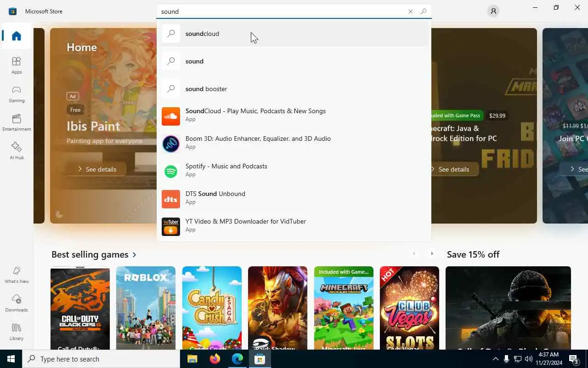Show next best selling games arrow

(432, 253)
